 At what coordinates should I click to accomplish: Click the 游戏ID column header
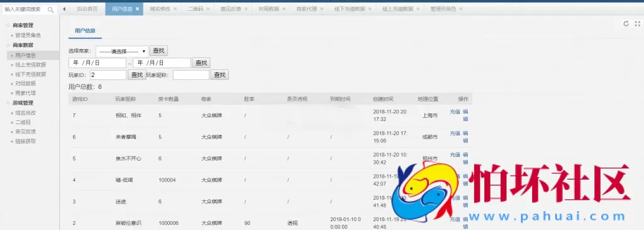pyautogui.click(x=80, y=99)
